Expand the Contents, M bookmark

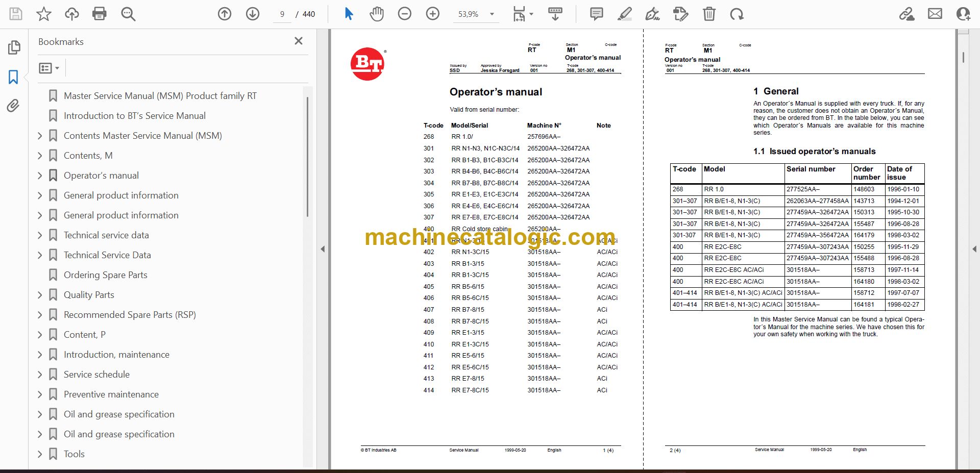click(40, 156)
